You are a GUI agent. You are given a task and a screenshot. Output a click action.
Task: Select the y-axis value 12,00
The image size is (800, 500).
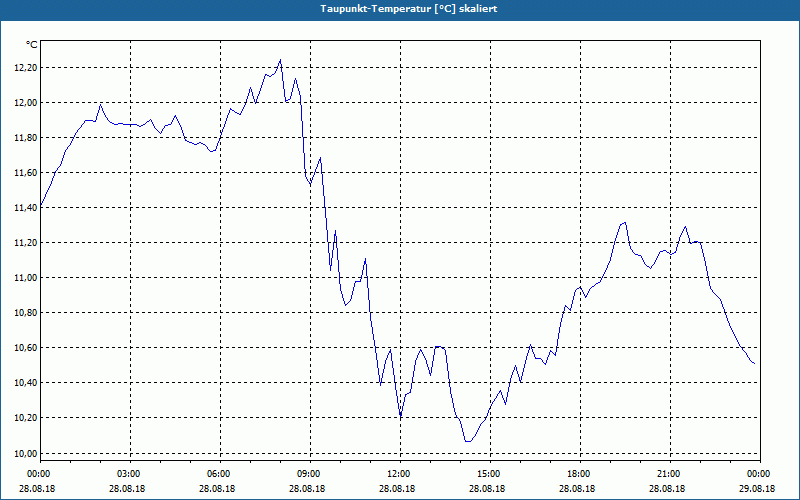[24, 103]
